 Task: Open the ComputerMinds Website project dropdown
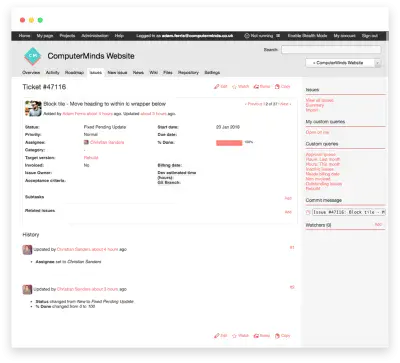point(343,63)
